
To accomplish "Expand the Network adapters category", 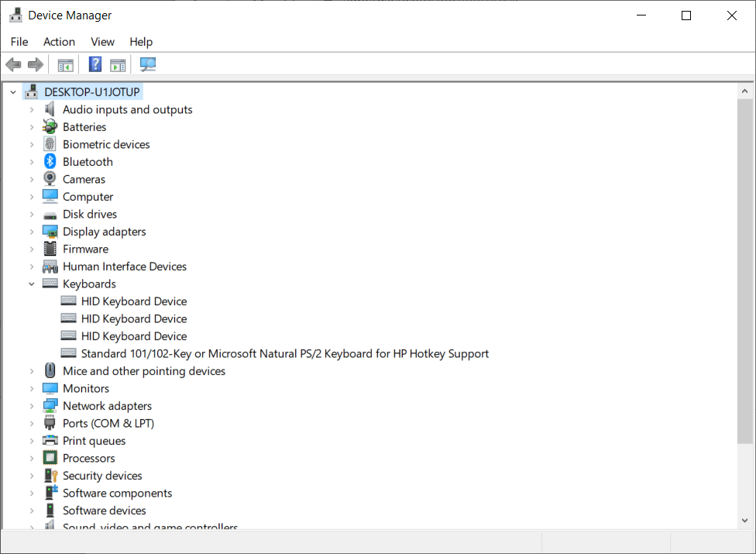I will [31, 405].
